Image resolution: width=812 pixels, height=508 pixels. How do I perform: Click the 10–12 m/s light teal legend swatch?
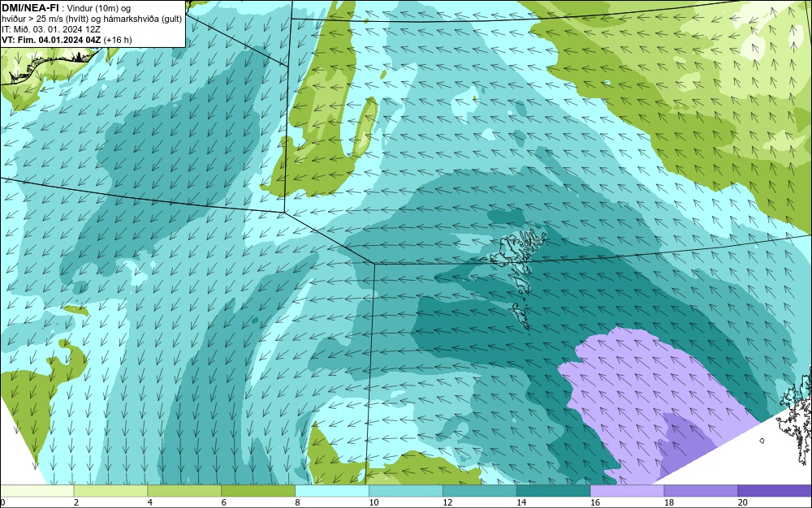[x=406, y=490]
